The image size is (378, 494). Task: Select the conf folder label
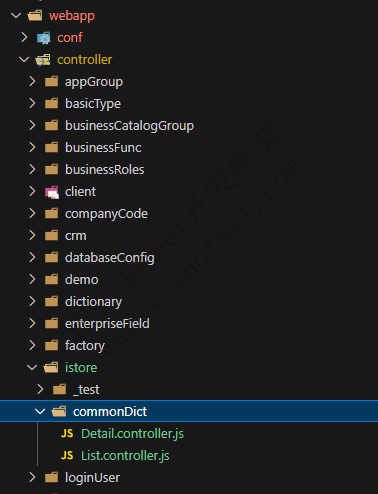[70, 38]
